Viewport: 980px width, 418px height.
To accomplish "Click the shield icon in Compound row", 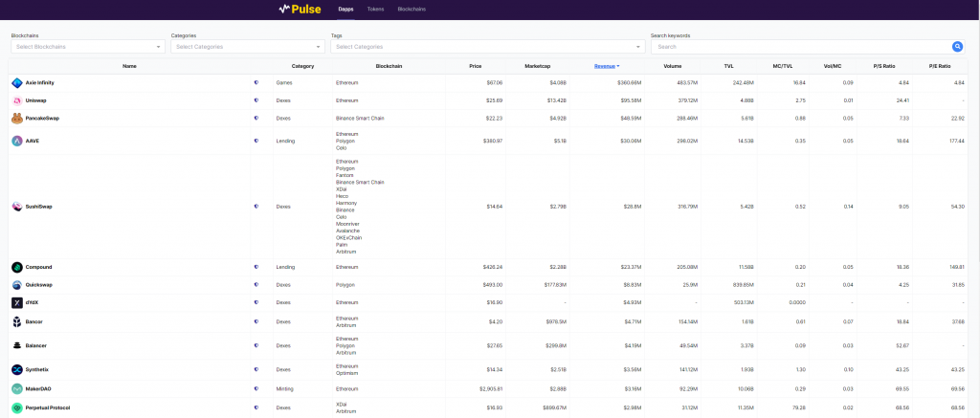I will click(256, 267).
